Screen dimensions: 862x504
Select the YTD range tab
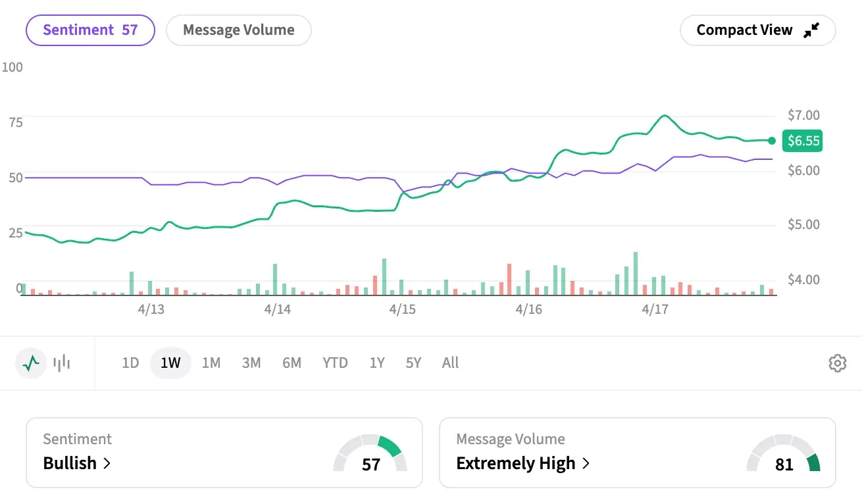(335, 363)
